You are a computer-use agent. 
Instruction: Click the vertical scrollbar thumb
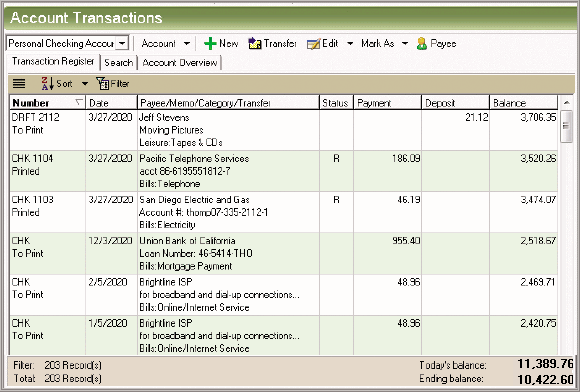click(566, 126)
